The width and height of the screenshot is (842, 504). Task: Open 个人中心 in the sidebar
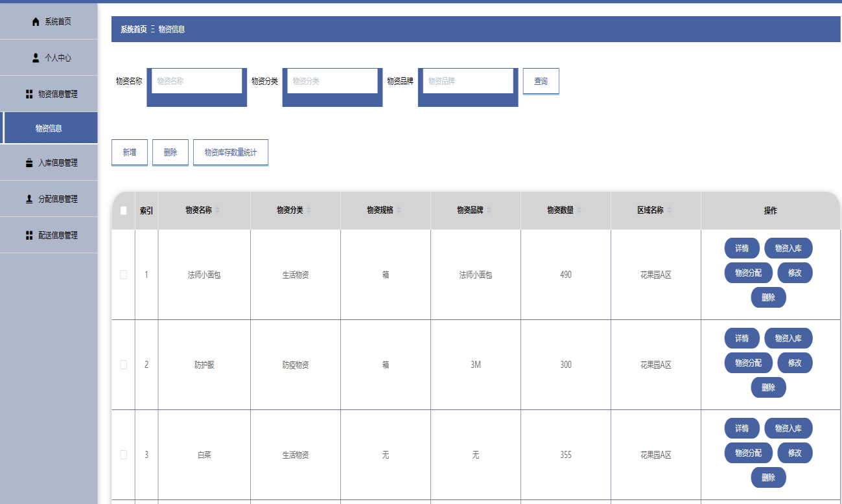(49, 58)
